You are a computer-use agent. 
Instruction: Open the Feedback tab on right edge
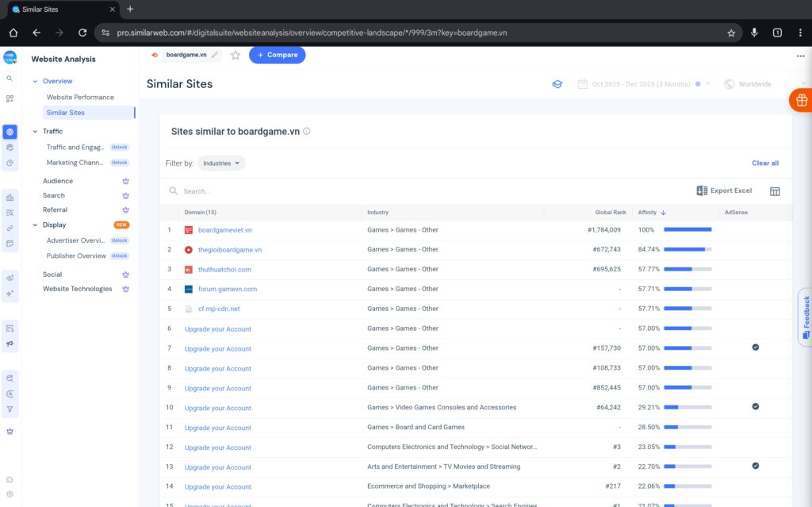[806, 317]
